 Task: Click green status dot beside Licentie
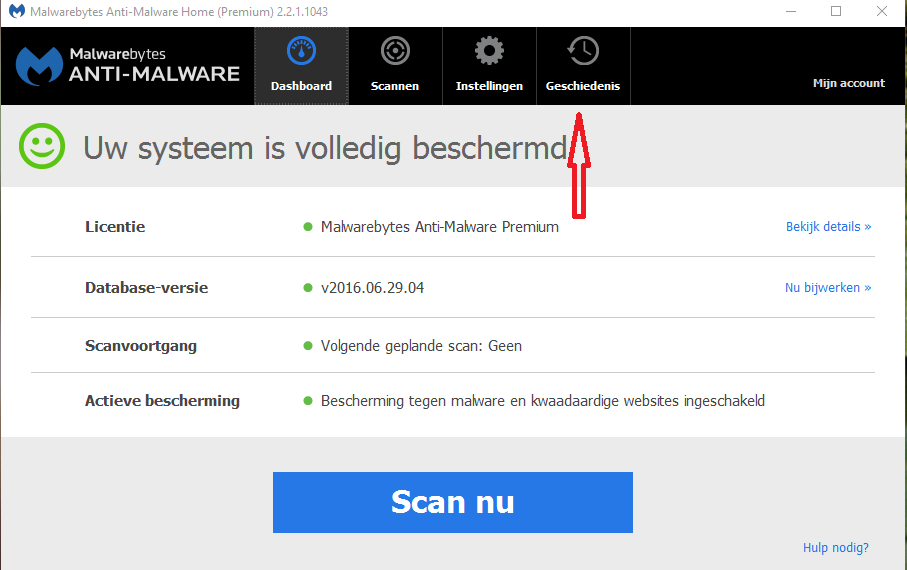308,227
